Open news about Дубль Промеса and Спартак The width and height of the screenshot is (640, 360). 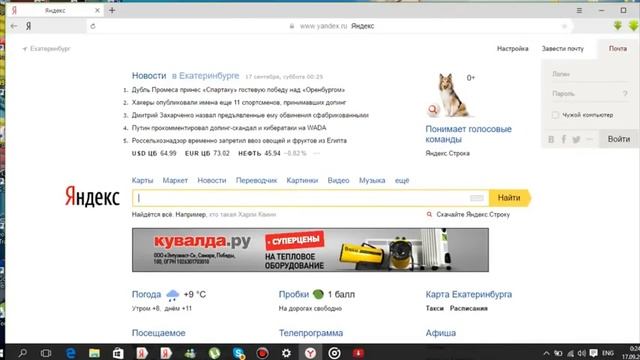click(238, 90)
